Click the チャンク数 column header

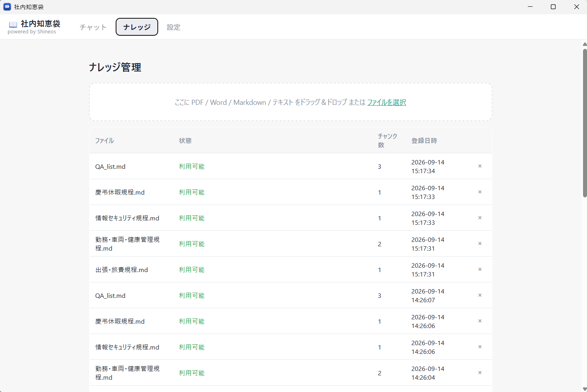(387, 141)
